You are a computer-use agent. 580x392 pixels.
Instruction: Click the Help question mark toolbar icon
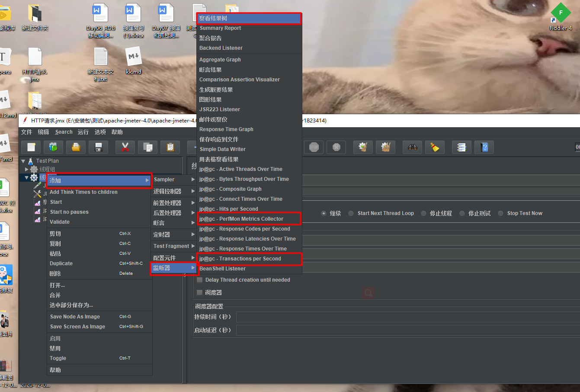[x=484, y=148]
